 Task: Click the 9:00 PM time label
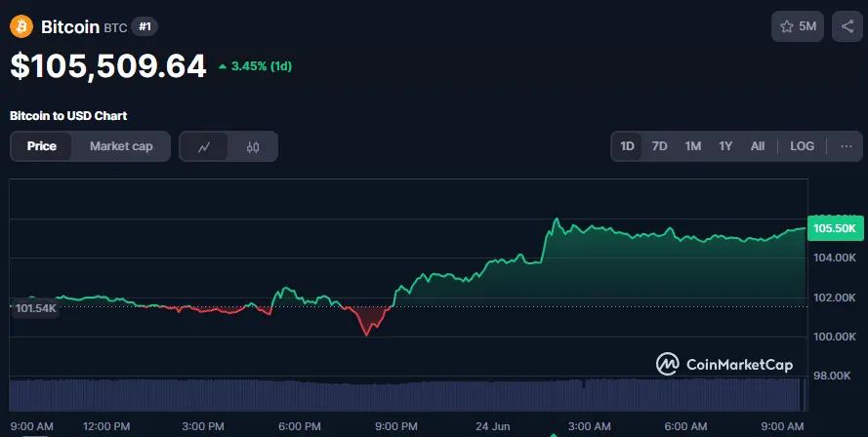tap(395, 426)
